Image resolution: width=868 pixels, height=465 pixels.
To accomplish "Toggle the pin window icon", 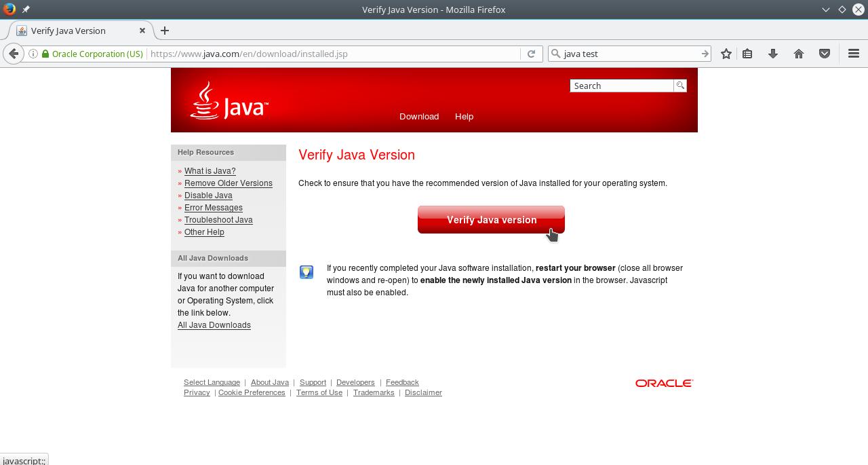I will (26, 10).
